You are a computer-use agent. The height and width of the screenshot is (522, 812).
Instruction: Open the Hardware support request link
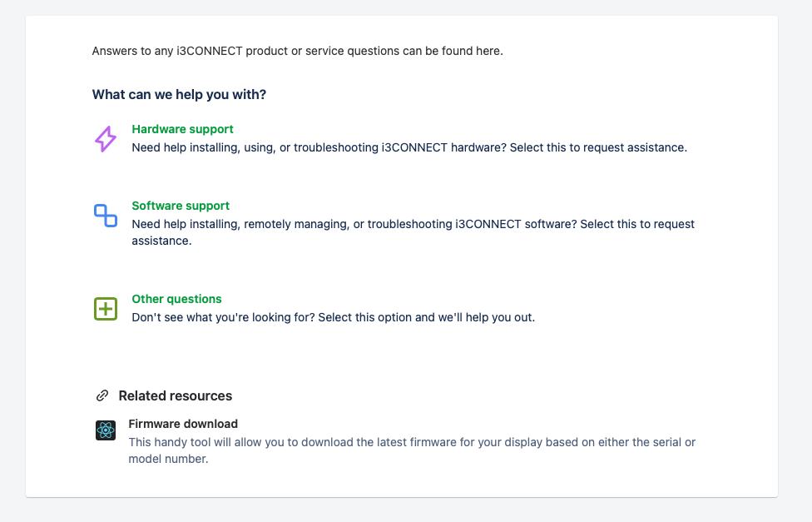[x=182, y=129]
